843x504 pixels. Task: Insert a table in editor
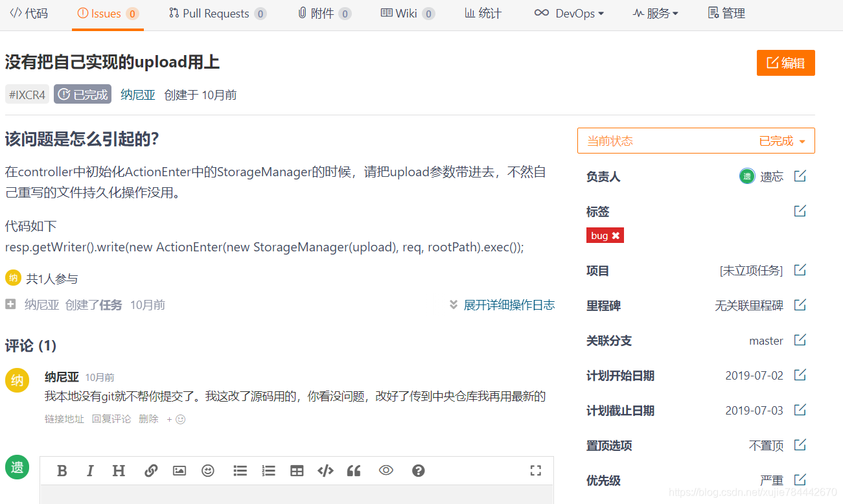297,471
